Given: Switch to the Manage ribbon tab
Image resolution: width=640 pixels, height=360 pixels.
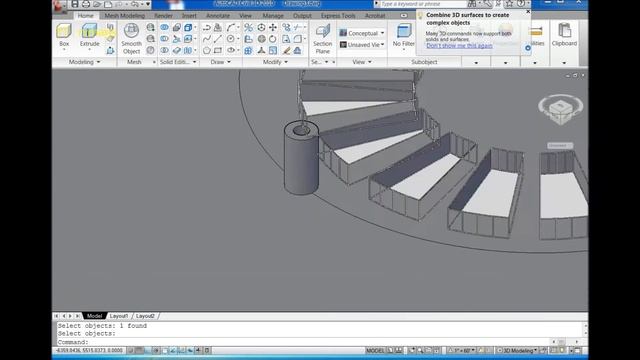Looking at the screenshot, I should pyautogui.click(x=273, y=16).
